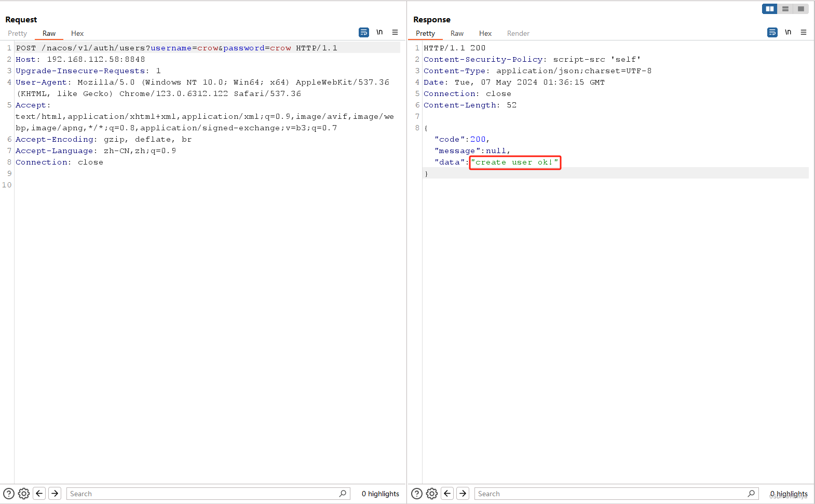Image resolution: width=815 pixels, height=504 pixels.
Task: Click the Content-Length: 52 header
Action: [470, 105]
